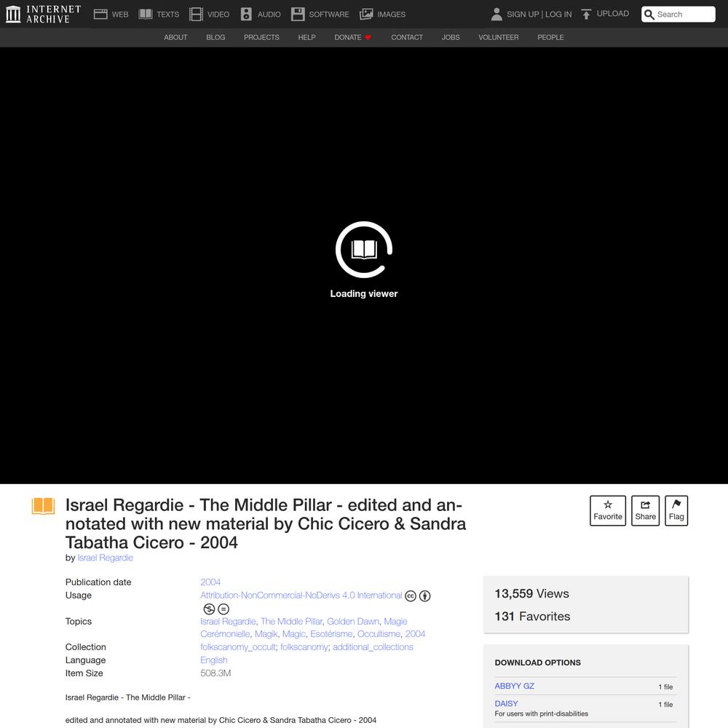Open the VOLUNTEER page
Viewport: 728px width, 728px height.
[x=498, y=38]
